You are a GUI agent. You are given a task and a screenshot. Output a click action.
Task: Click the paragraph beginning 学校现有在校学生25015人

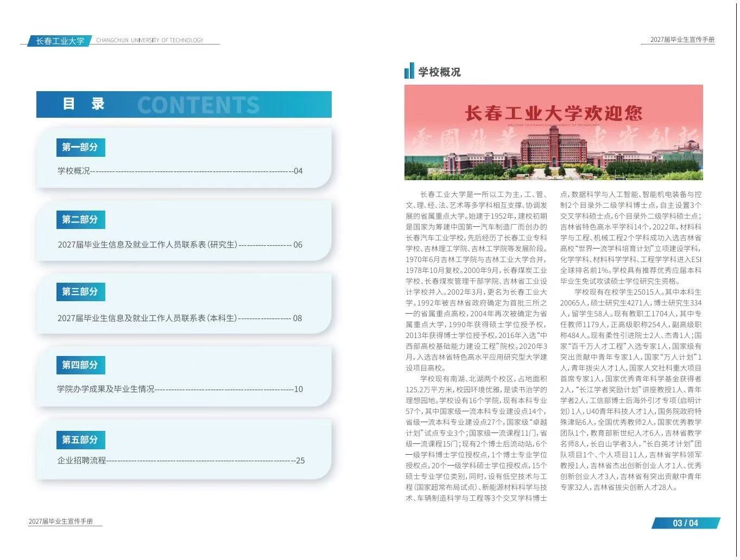pyautogui.click(x=631, y=390)
